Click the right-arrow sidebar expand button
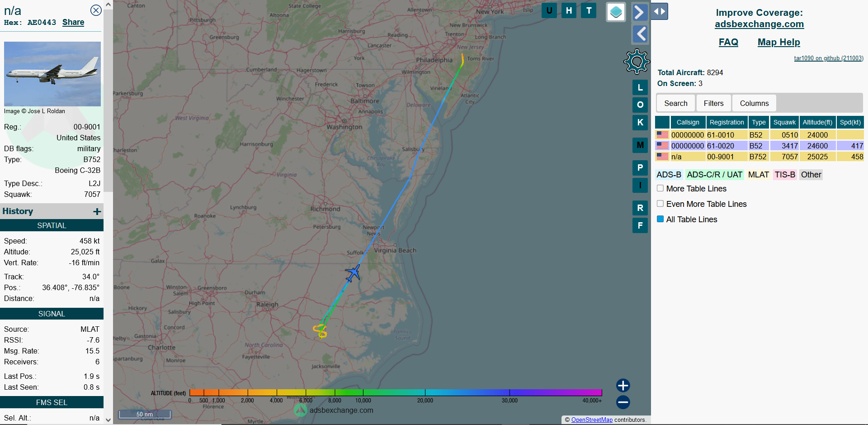868x425 pixels. coord(640,12)
